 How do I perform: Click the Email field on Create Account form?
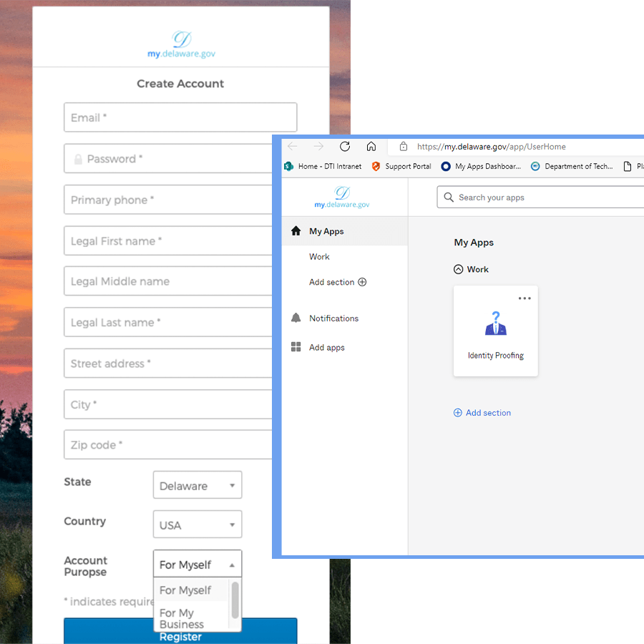(x=180, y=117)
